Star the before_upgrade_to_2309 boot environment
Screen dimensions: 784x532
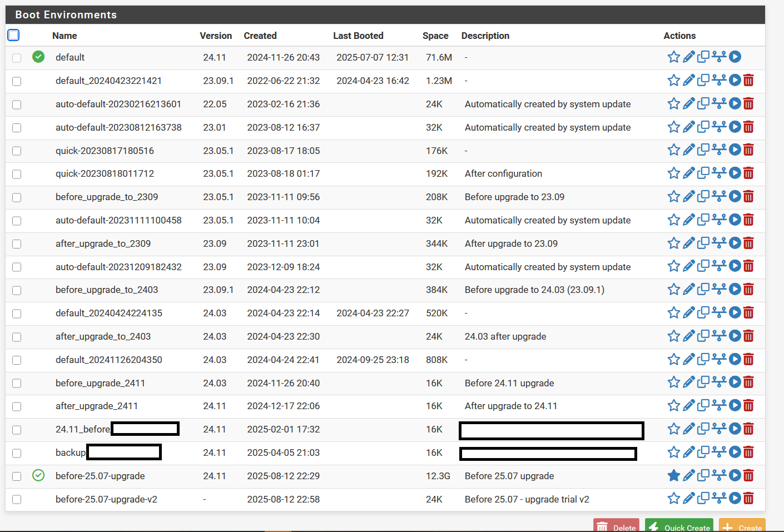(x=673, y=196)
